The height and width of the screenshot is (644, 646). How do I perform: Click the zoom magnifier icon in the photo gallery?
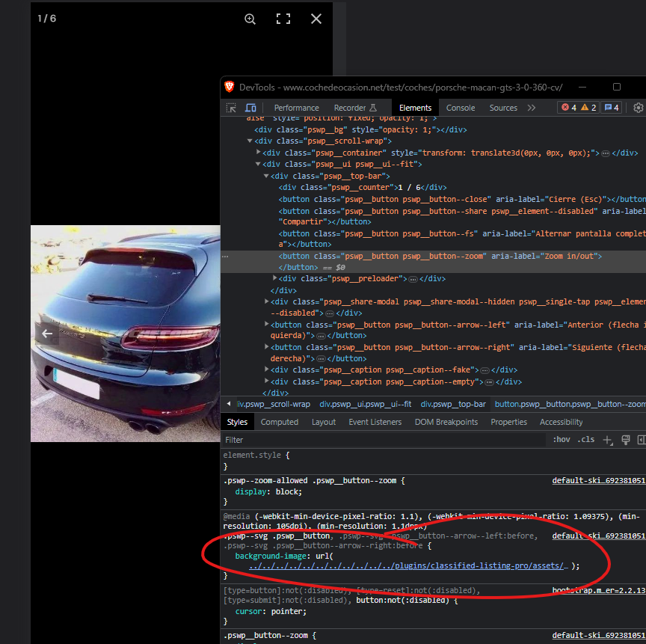250,19
